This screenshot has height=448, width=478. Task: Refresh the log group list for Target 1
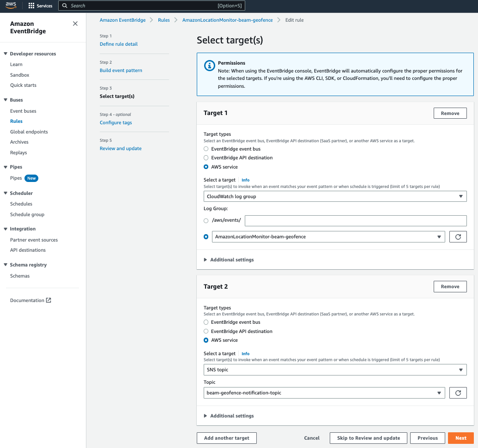458,236
